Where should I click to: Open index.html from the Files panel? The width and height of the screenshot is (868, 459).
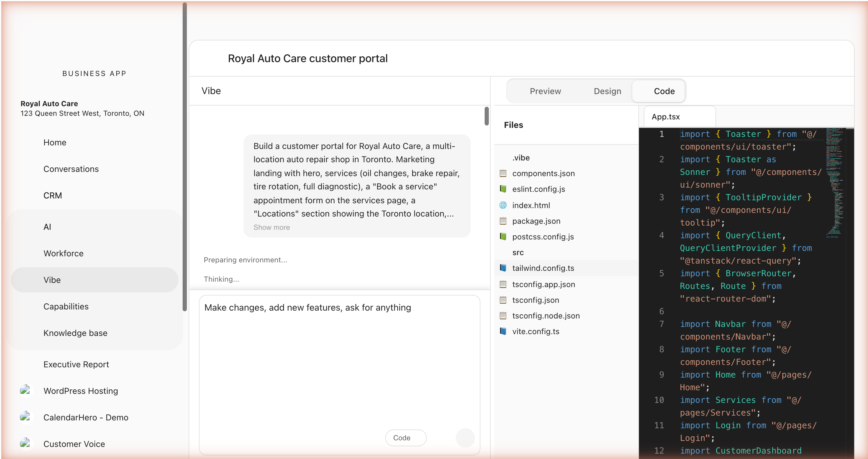point(531,205)
